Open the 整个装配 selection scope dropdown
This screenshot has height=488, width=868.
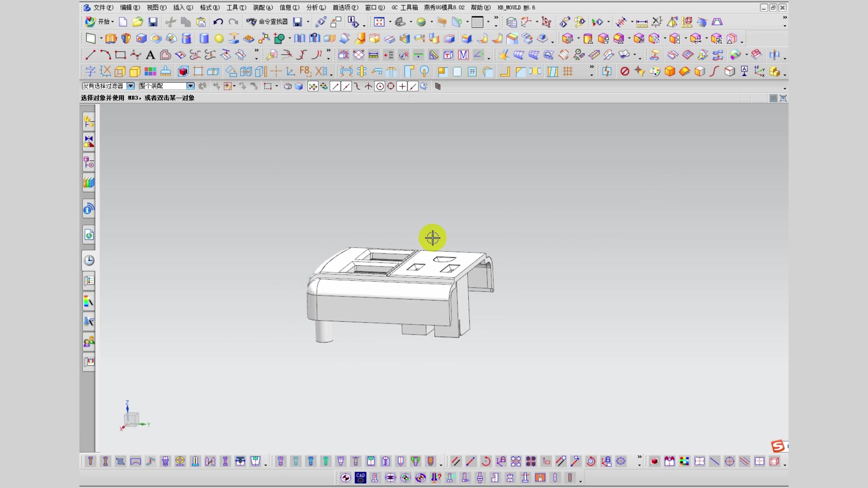click(x=190, y=86)
